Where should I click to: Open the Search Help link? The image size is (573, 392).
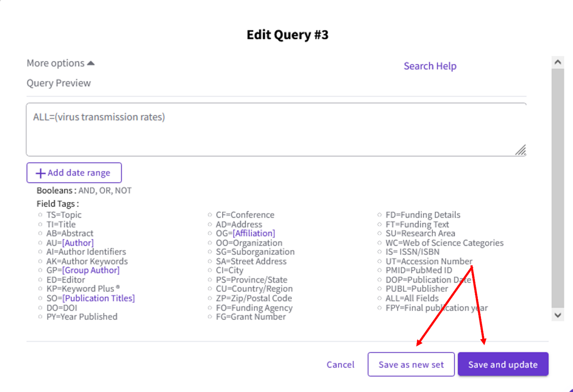coord(430,66)
